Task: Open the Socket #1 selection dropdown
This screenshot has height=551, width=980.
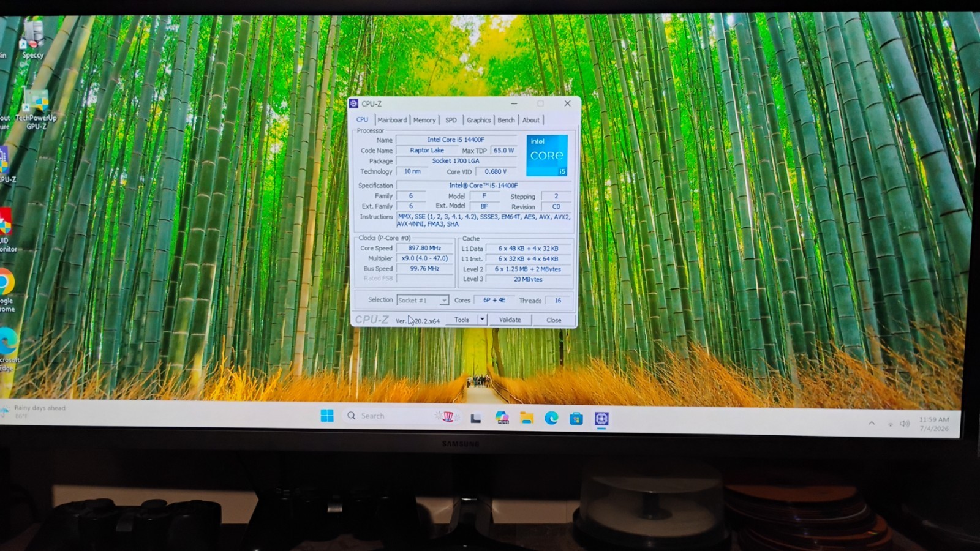Action: (x=423, y=300)
